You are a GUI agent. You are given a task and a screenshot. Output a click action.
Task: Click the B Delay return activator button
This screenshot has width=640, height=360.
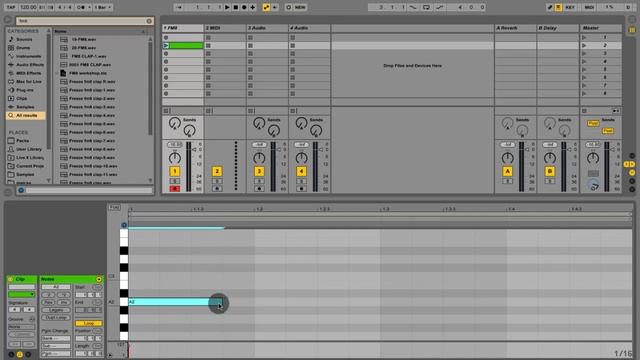tap(550, 171)
